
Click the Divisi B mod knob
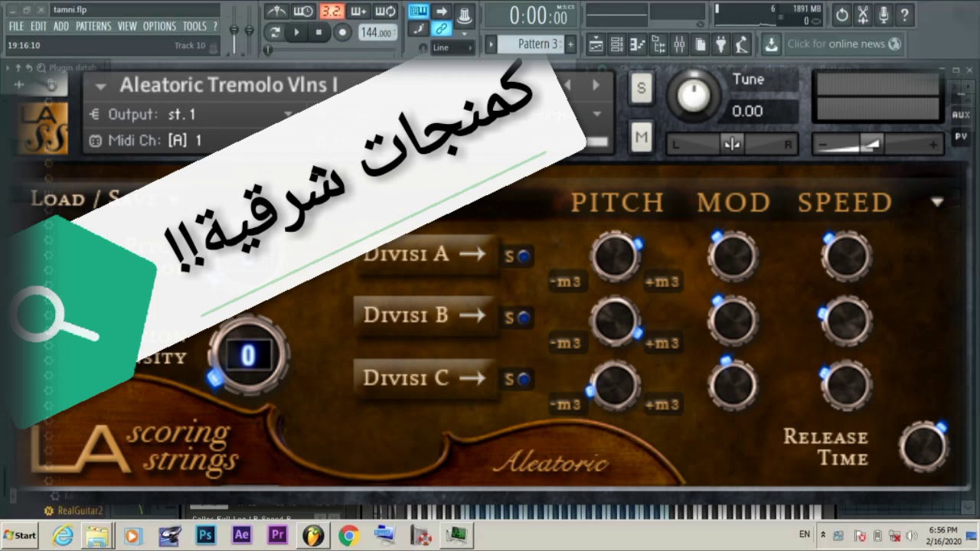[733, 319]
